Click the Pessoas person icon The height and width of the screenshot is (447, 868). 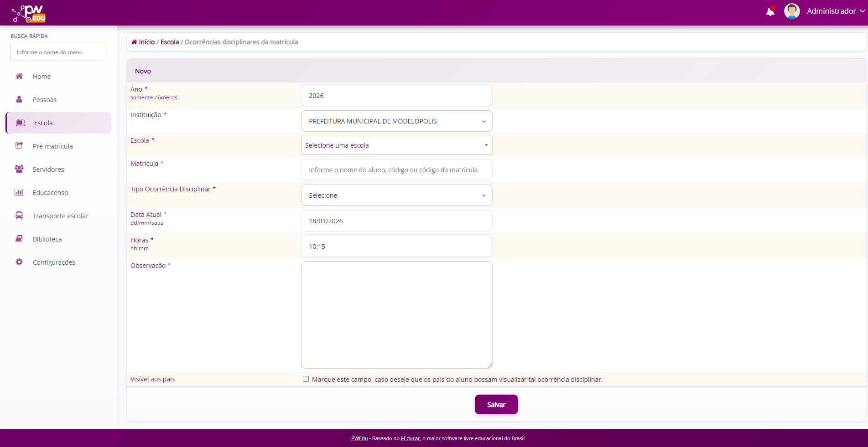pos(19,99)
